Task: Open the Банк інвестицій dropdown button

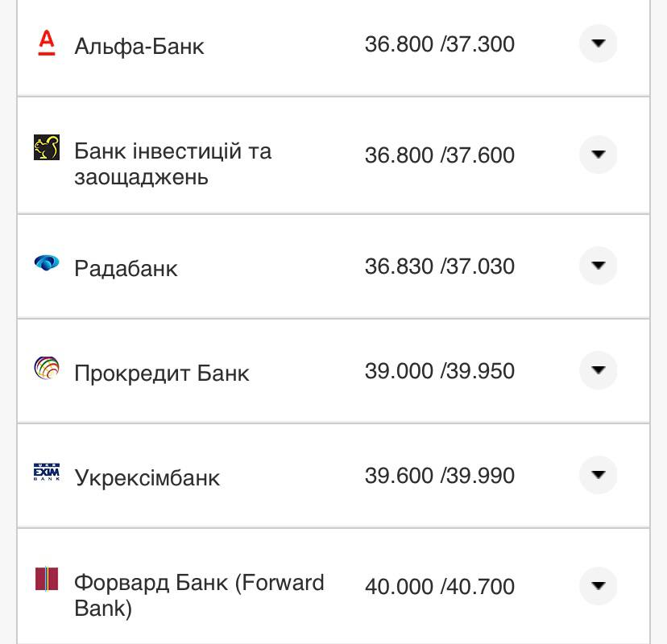Action: coord(598,155)
